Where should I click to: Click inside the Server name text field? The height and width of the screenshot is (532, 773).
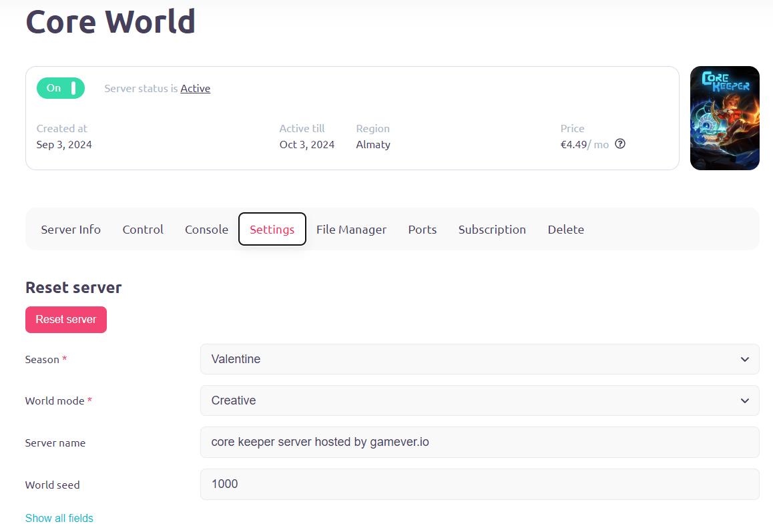click(479, 442)
